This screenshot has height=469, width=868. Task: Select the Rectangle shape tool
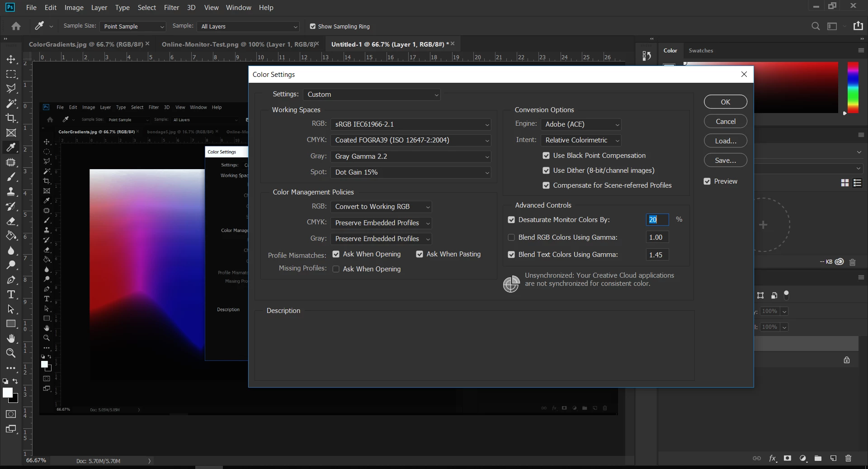pyautogui.click(x=11, y=324)
